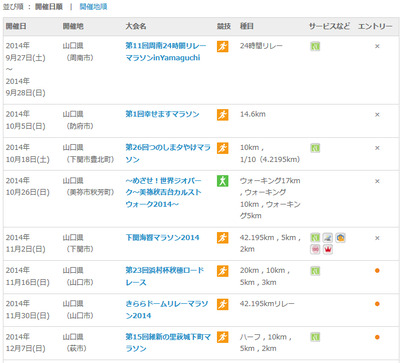Click location 山口県 (防府市)
This screenshot has width=400, height=363.
tap(78, 120)
